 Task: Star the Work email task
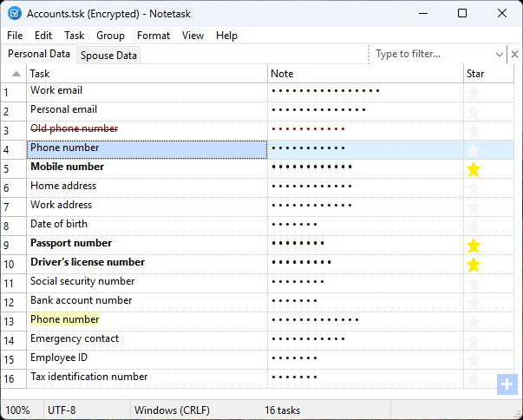[x=474, y=92]
